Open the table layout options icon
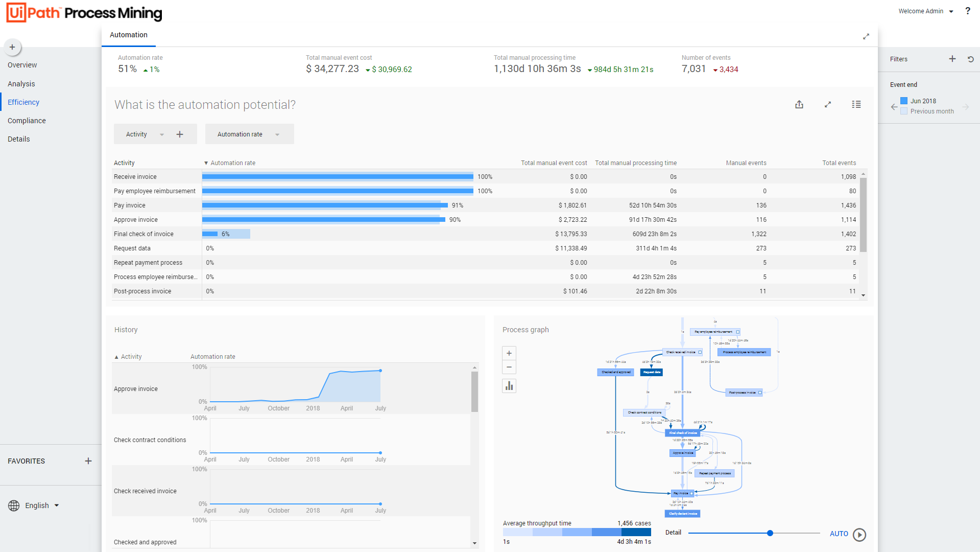The height and width of the screenshot is (552, 980). [856, 104]
